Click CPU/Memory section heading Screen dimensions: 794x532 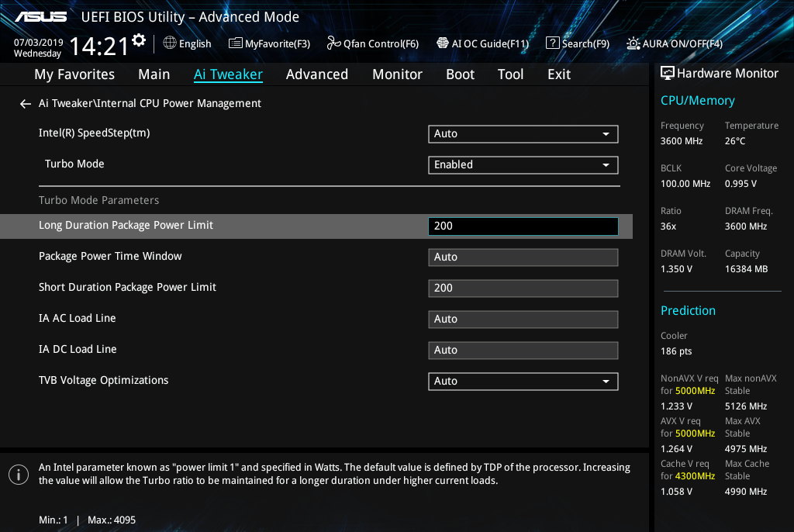click(x=697, y=100)
